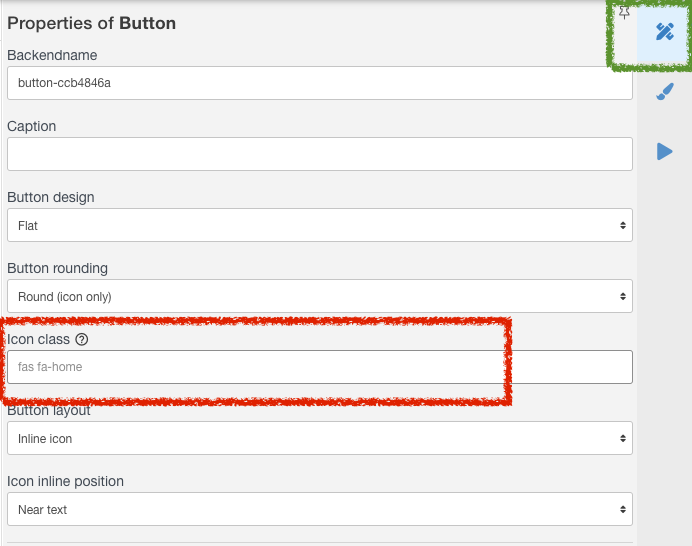Click the Icon class input field
The height and width of the screenshot is (546, 692).
[320, 367]
